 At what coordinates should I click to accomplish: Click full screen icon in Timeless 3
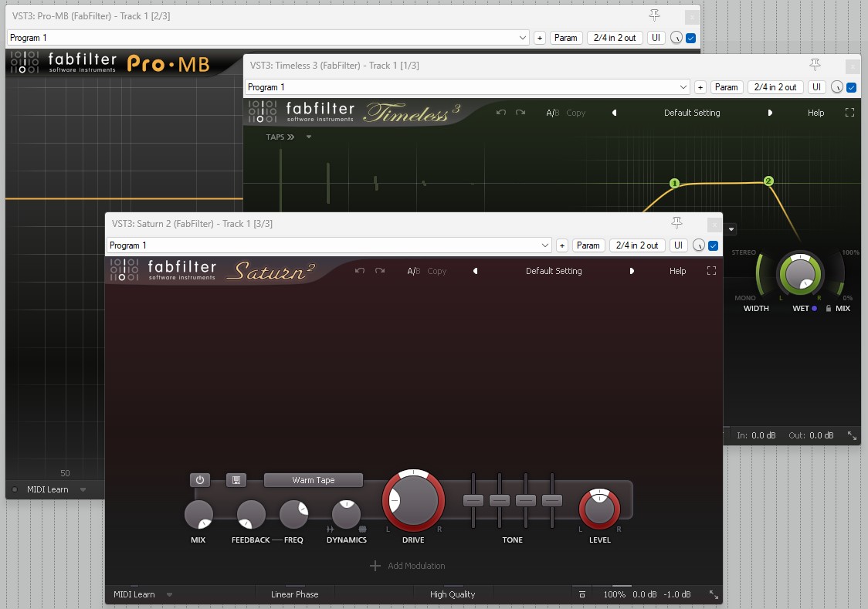click(x=849, y=113)
